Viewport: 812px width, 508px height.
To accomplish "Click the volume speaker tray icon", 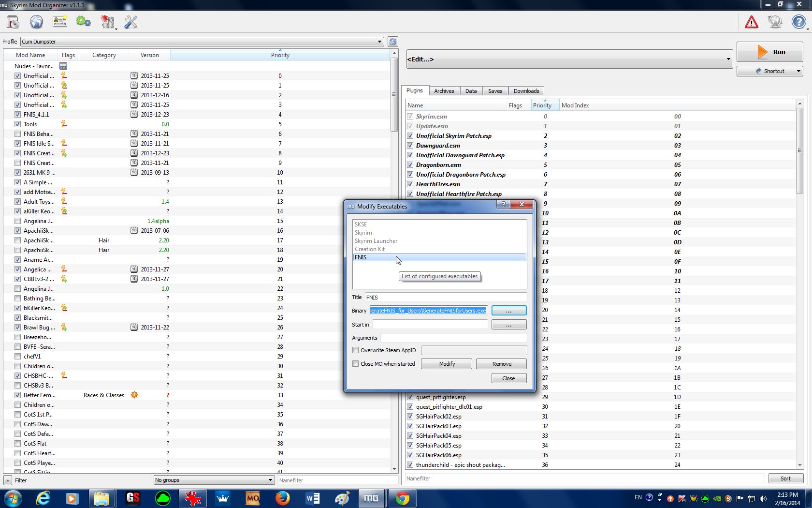I will [x=763, y=498].
